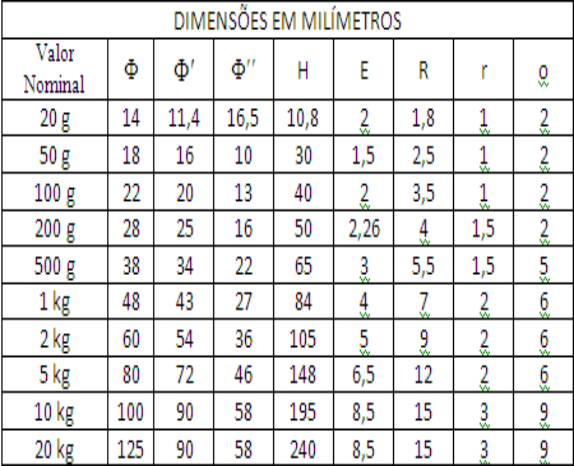Select the 105 cell in 2 kg row
Image resolution: width=574 pixels, height=466 pixels.
pyautogui.click(x=303, y=338)
